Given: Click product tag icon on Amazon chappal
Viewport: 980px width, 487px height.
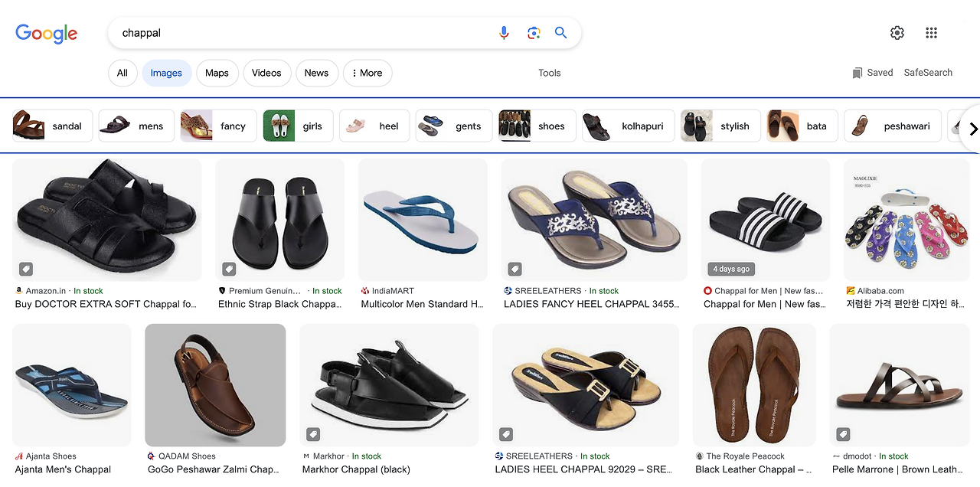Looking at the screenshot, I should coord(26,269).
